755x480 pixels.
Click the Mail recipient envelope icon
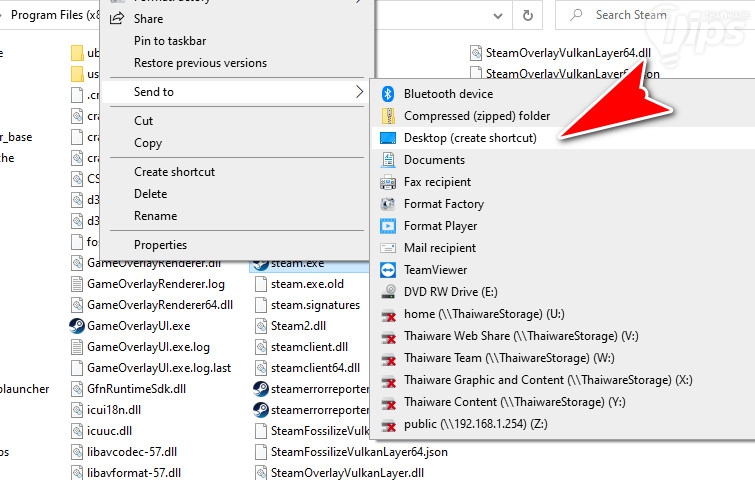coord(388,248)
